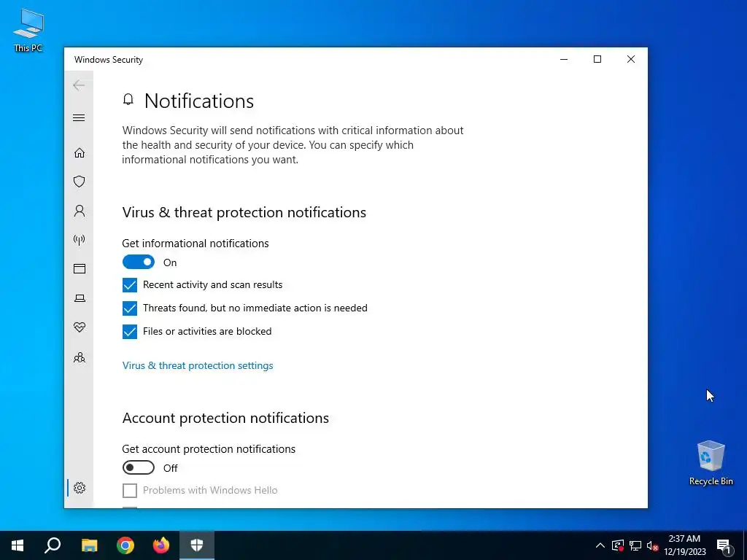
Task: Open App & browser control icon
Action: point(79,268)
